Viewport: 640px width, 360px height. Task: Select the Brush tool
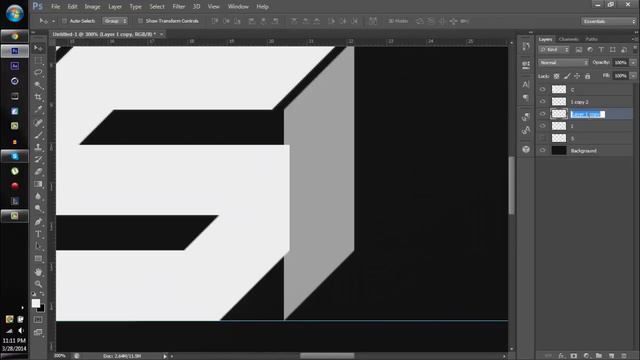coord(38,135)
